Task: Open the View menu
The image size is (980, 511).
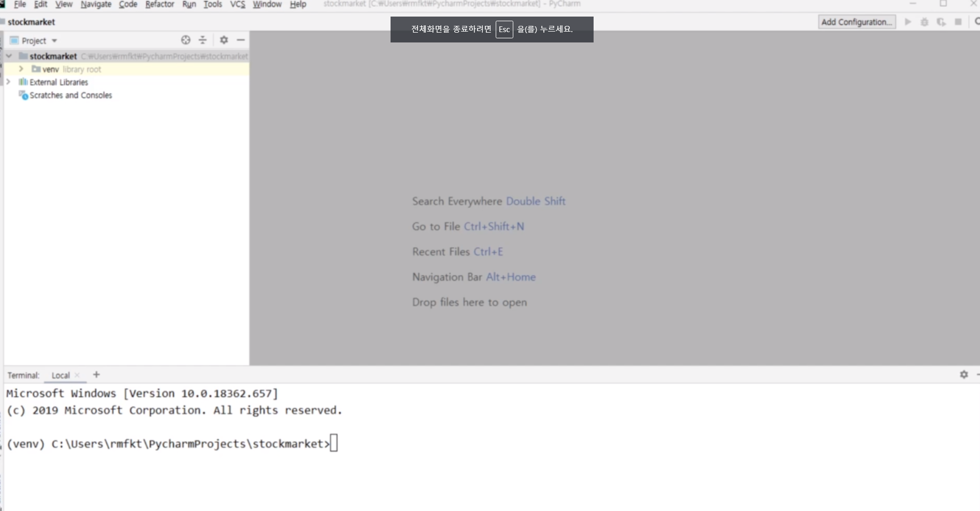Action: pyautogui.click(x=64, y=4)
